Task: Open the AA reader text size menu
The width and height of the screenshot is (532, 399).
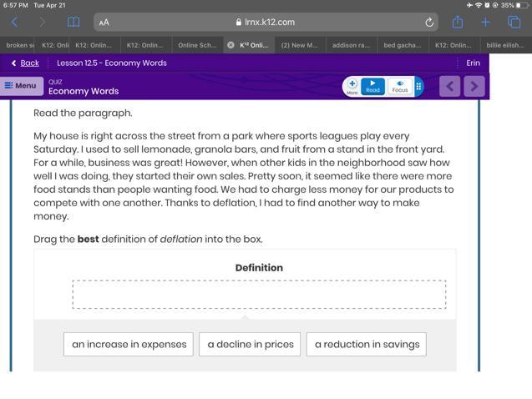Action: [104, 23]
